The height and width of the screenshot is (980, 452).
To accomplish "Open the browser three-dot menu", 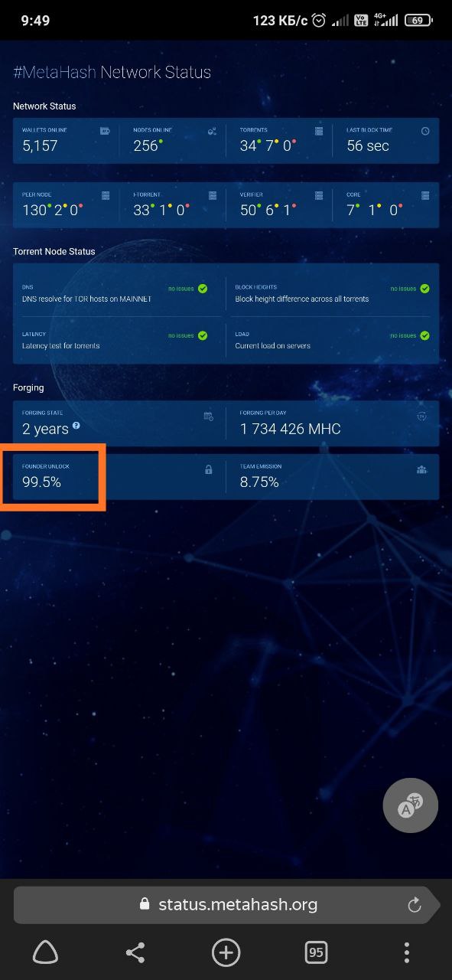I will pyautogui.click(x=406, y=952).
